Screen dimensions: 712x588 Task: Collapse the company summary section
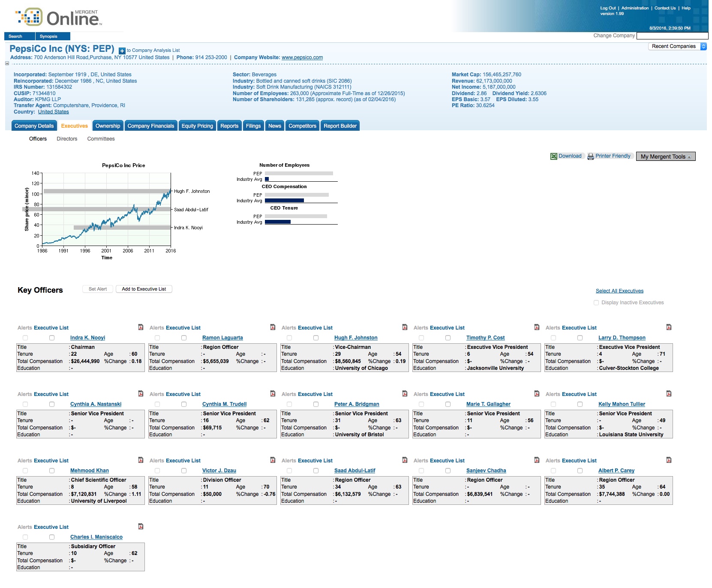[7, 63]
